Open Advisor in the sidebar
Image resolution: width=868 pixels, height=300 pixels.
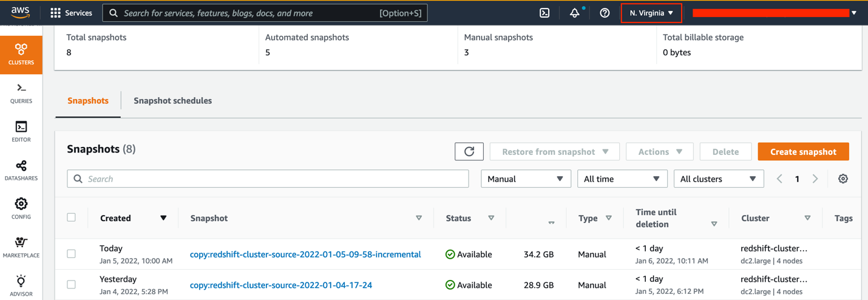coord(21,286)
